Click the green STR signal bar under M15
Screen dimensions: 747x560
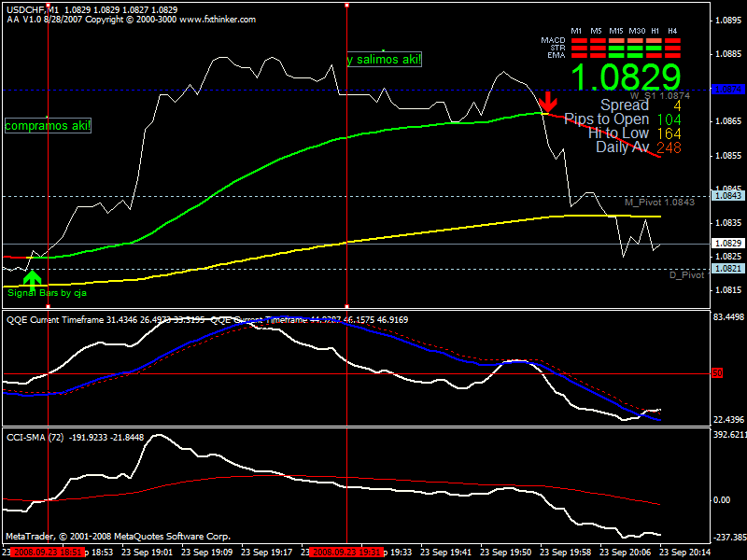coord(616,49)
